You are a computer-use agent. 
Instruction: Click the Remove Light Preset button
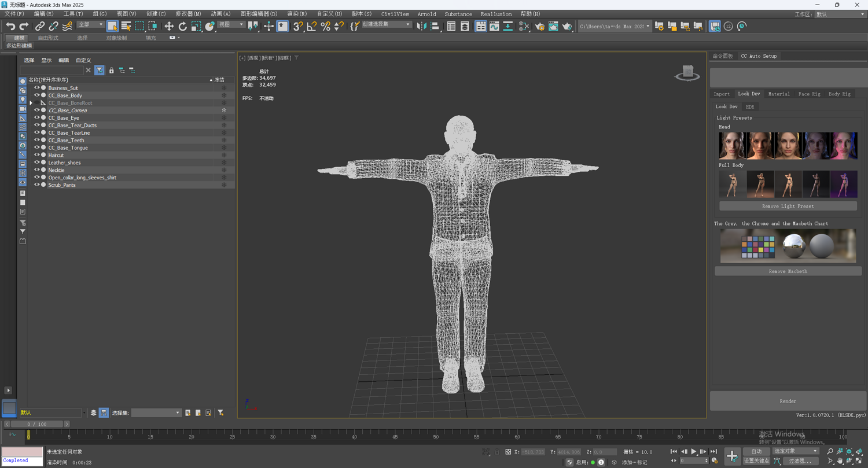[788, 206]
